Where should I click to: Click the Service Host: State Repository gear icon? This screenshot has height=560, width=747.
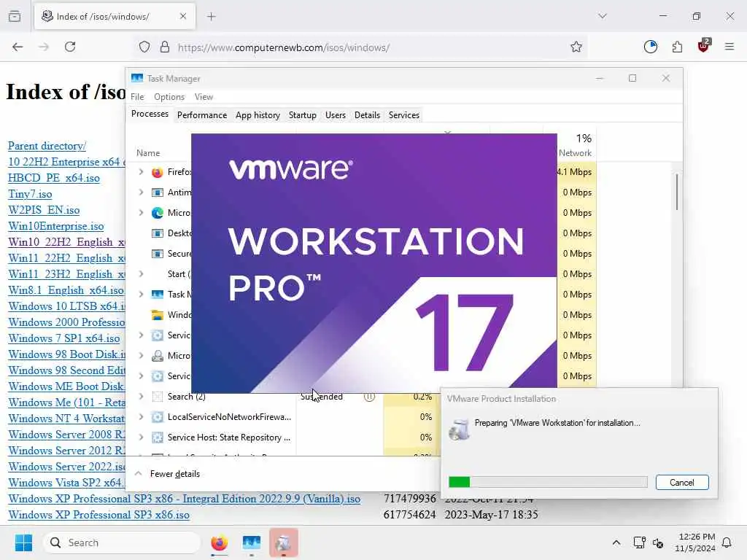[x=158, y=437]
